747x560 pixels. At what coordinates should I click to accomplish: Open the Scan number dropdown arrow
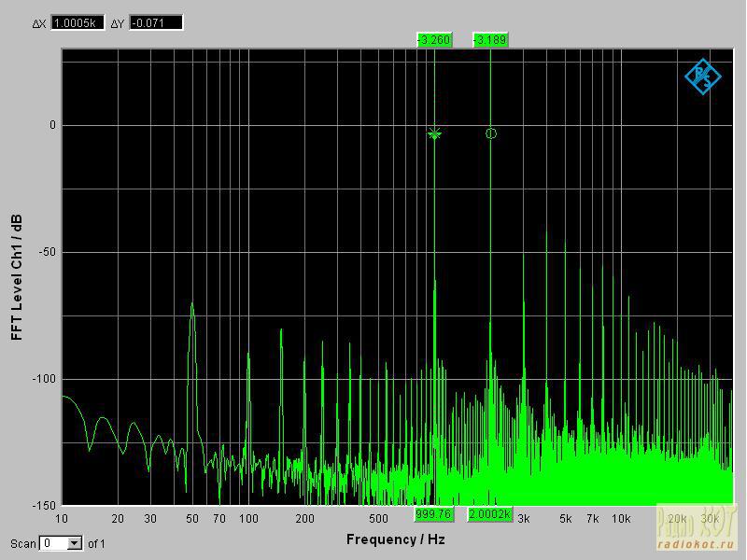click(x=75, y=543)
